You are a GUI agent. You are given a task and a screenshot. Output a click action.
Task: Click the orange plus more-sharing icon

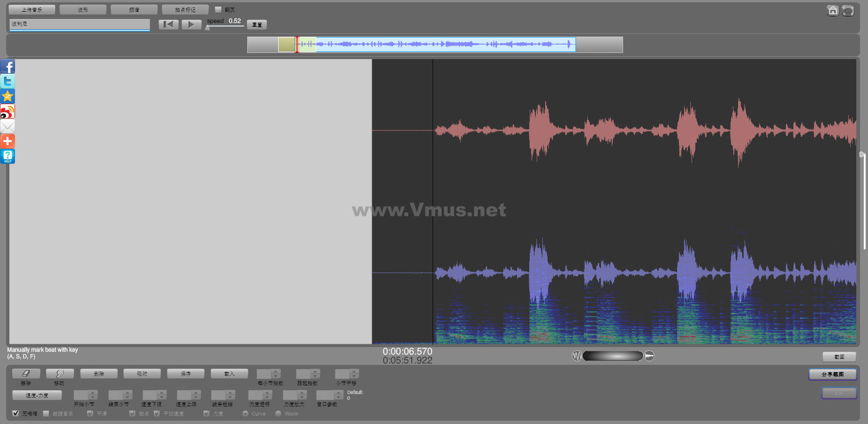(x=8, y=141)
